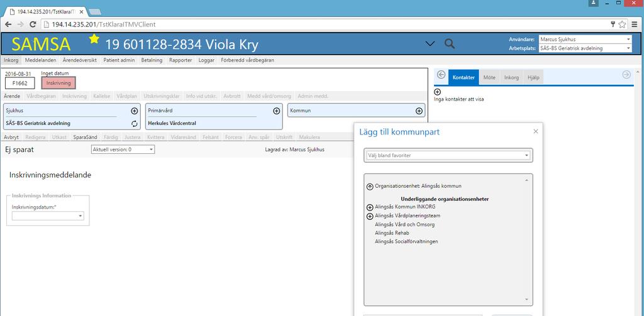
Task: Open the Användare dropdown
Action: (628, 40)
